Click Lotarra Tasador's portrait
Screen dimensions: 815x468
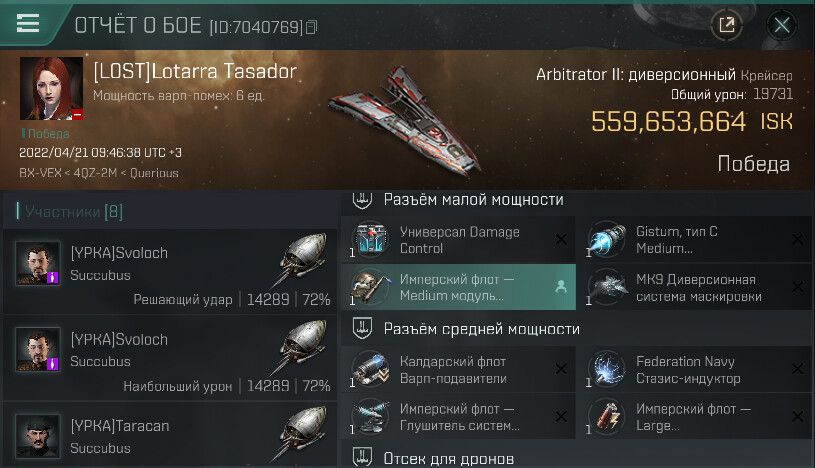coord(51,88)
